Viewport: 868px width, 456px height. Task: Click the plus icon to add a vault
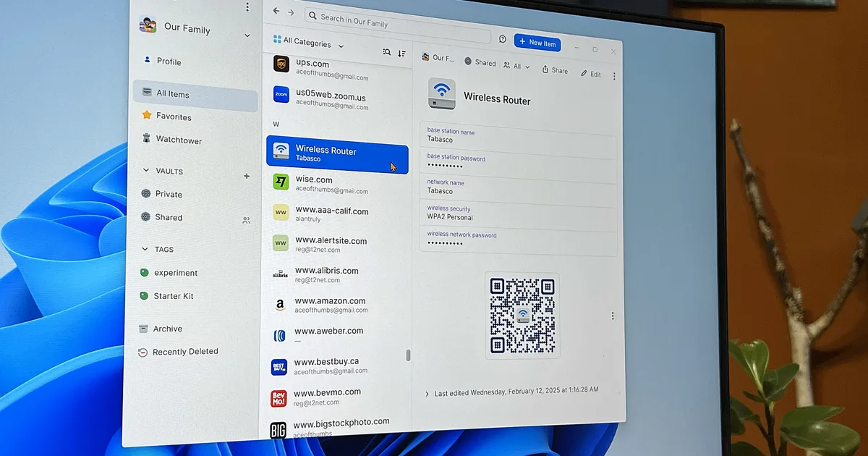pos(247,176)
